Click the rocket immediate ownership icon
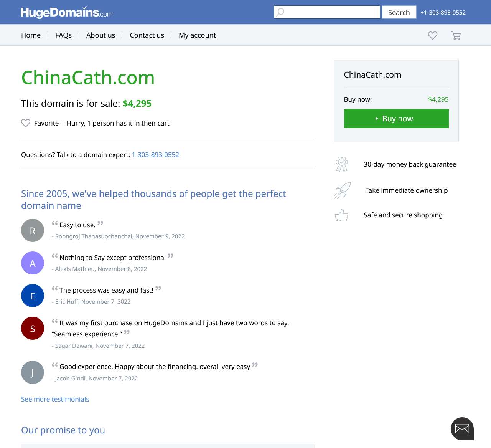 [343, 190]
